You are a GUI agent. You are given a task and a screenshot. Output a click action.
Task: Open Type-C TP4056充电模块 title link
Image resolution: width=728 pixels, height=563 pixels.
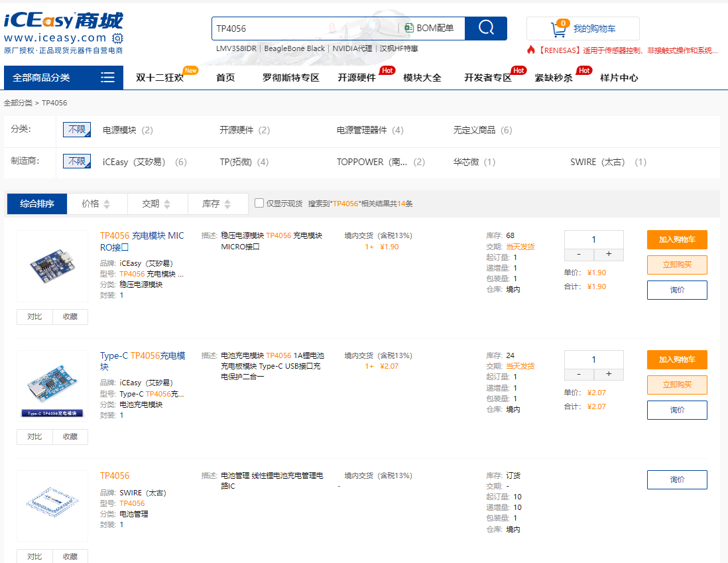143,361
